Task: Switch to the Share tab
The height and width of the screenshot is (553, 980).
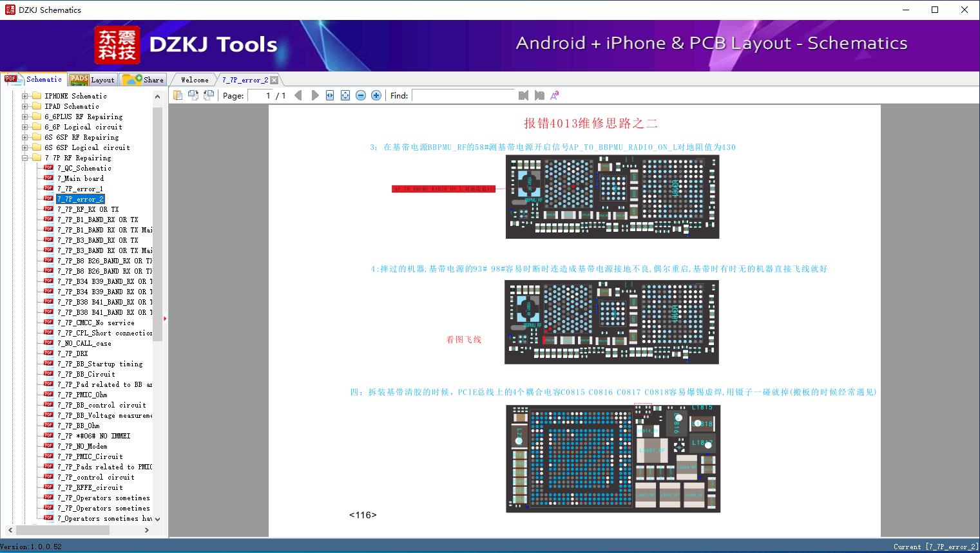Action: coord(143,80)
